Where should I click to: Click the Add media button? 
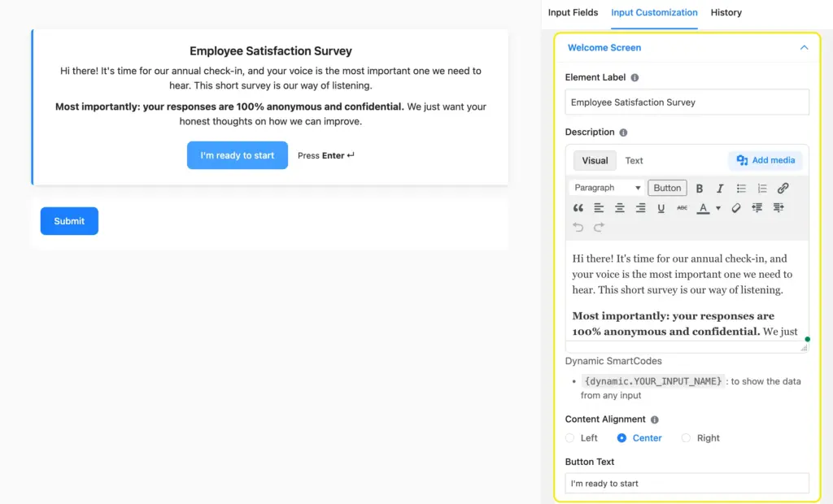pyautogui.click(x=765, y=160)
